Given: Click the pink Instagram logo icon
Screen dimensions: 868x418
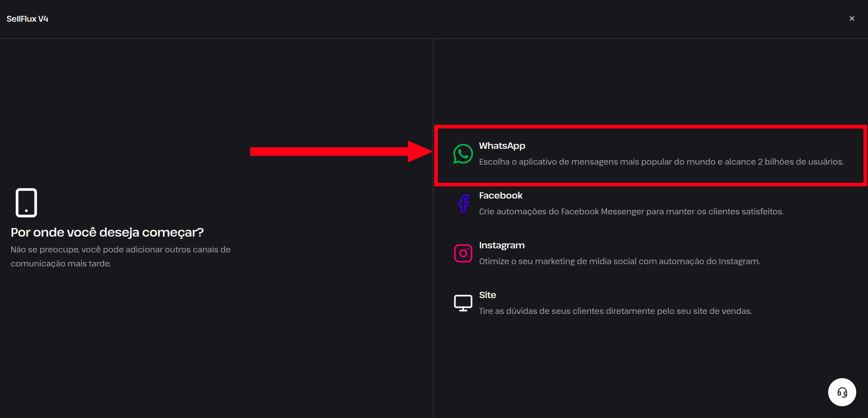Looking at the screenshot, I should pos(463,253).
